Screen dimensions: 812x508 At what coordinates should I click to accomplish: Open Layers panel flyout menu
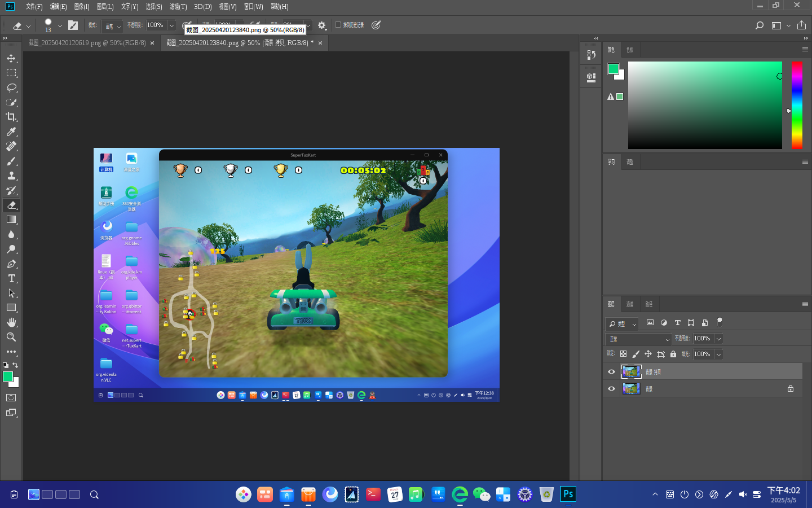coord(805,304)
